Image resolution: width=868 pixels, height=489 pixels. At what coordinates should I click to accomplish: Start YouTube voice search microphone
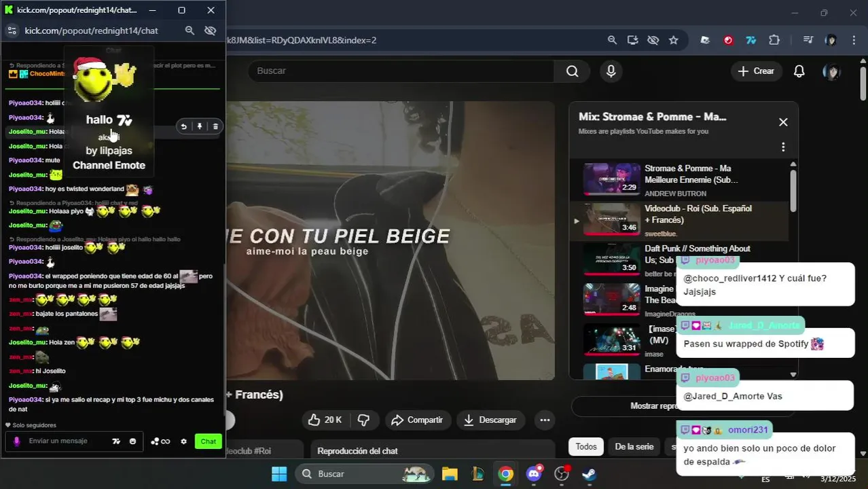pyautogui.click(x=611, y=71)
